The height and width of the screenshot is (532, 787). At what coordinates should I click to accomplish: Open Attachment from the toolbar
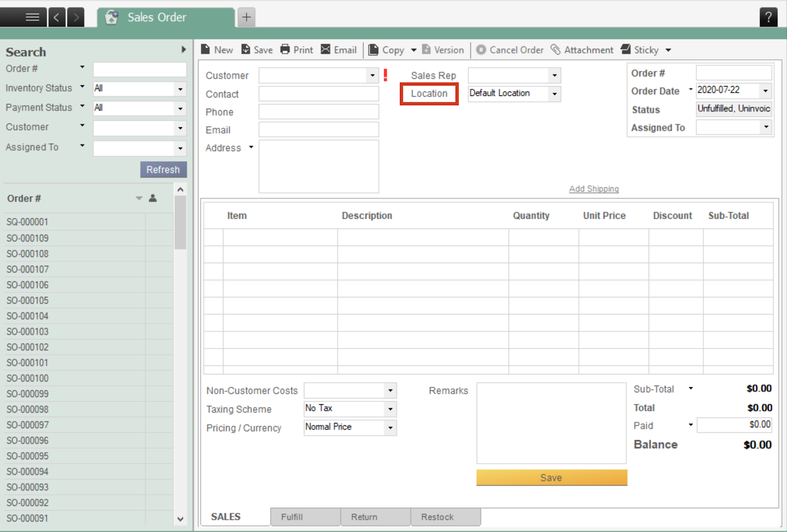582,50
